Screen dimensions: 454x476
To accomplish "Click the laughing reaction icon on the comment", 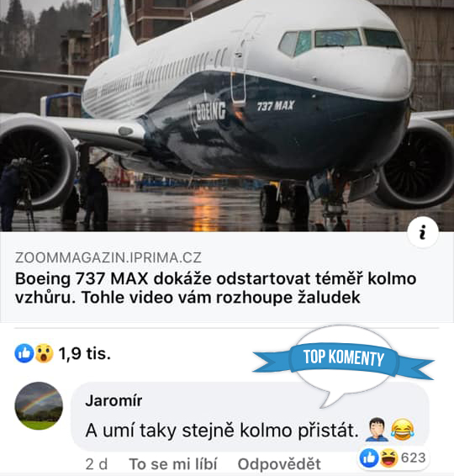I will 388,457.
